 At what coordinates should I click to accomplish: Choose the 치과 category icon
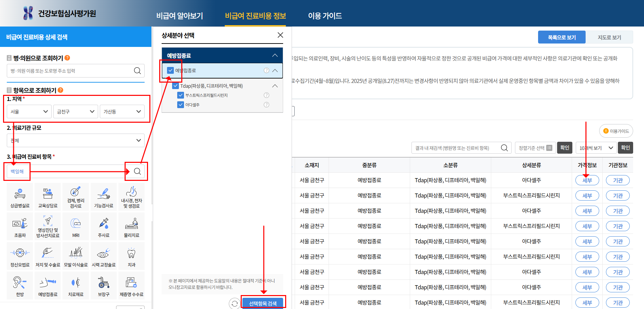point(131,256)
